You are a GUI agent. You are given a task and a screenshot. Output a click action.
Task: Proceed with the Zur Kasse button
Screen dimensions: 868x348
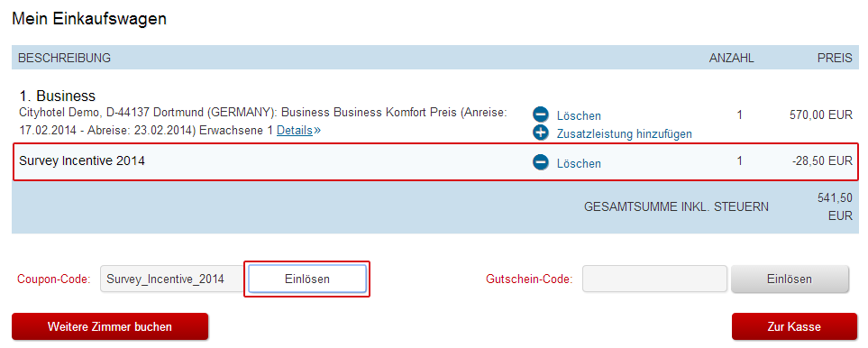point(794,326)
